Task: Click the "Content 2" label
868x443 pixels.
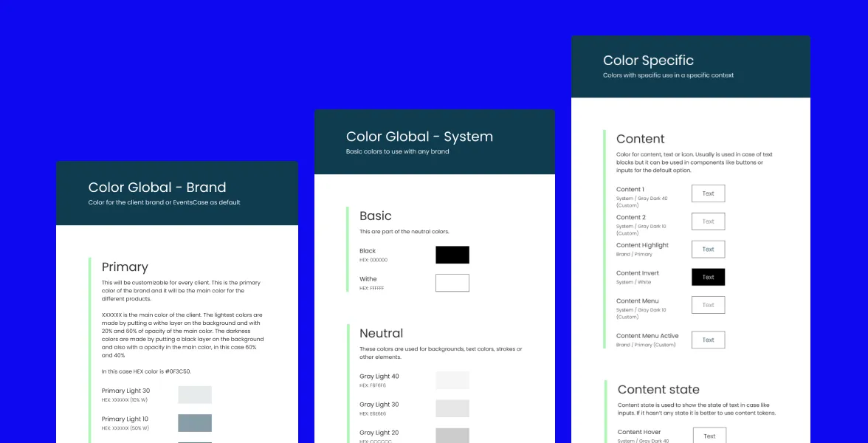Action: pos(631,217)
